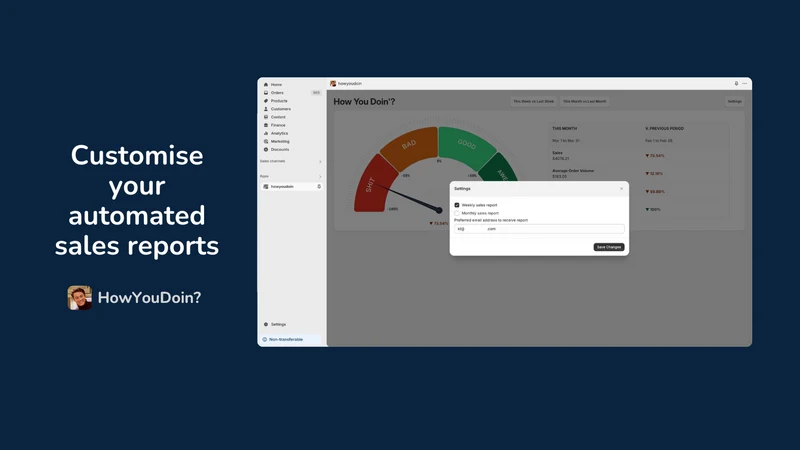Select This Week vs Last Week

tap(533, 102)
